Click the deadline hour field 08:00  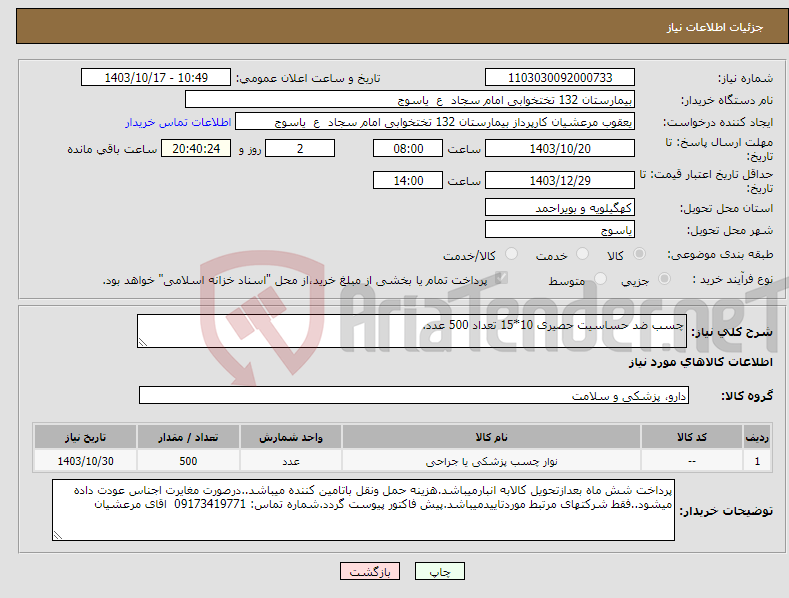point(408,148)
